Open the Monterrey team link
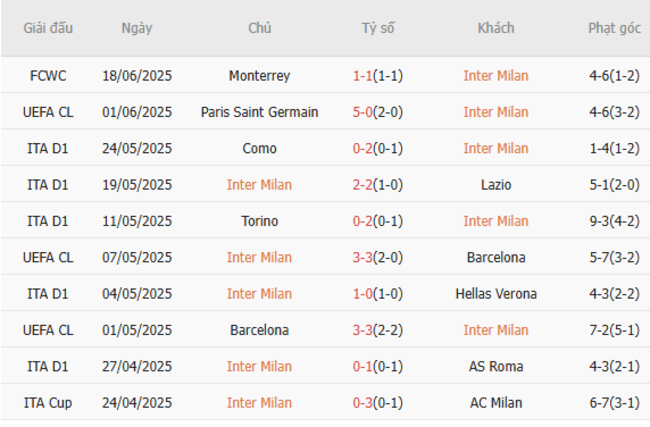 tap(259, 76)
